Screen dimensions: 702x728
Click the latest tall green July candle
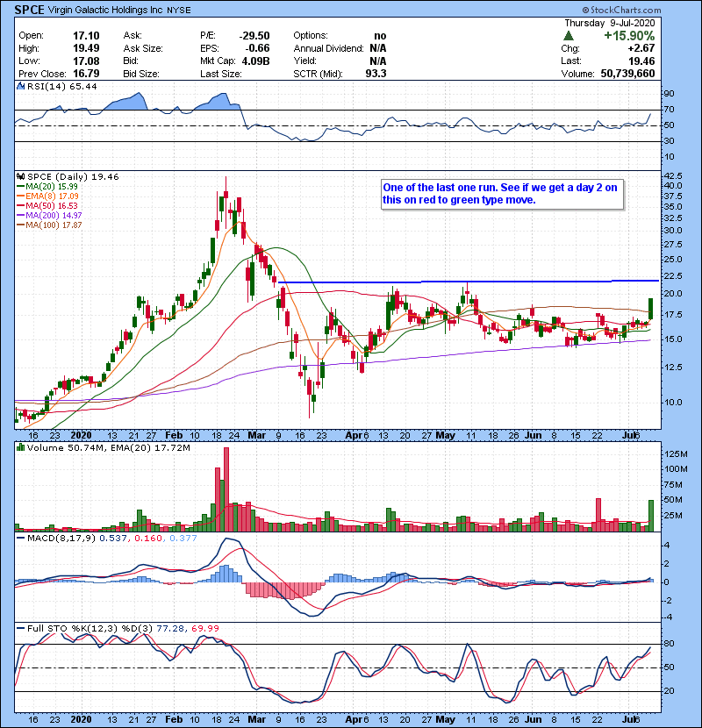point(651,309)
